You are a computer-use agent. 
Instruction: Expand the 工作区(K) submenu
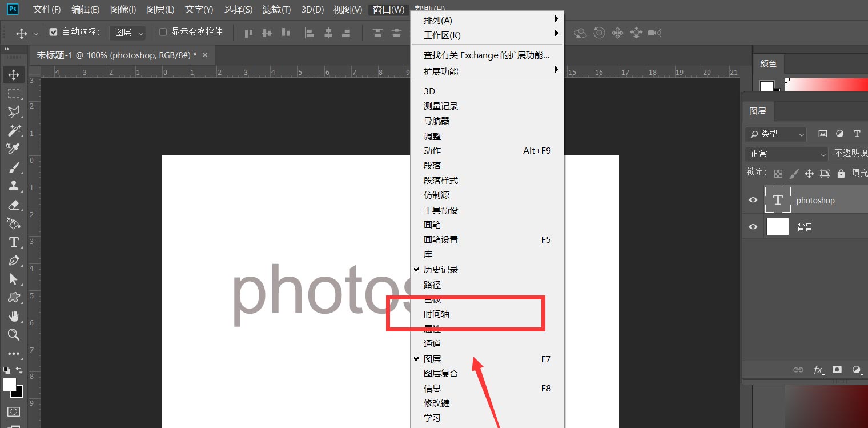pos(487,35)
